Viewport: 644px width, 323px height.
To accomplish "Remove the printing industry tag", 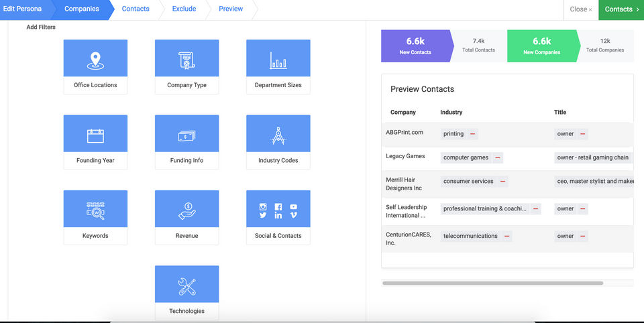I will 472,134.
